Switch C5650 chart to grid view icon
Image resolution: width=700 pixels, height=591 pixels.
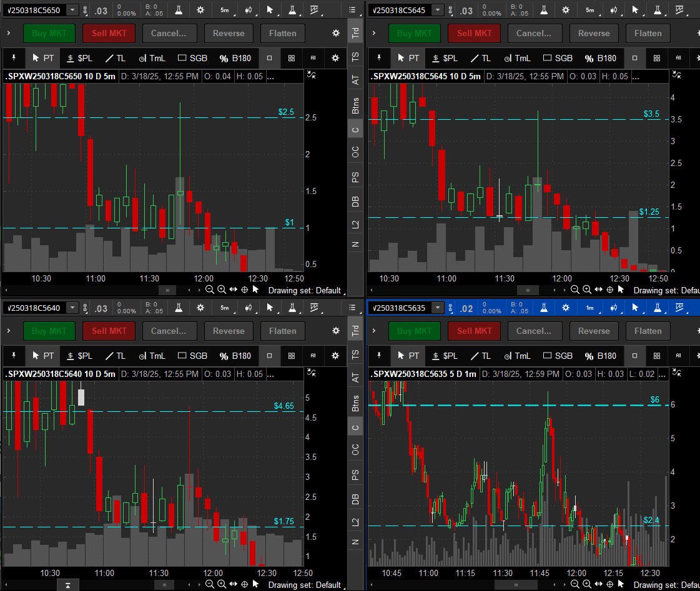tap(292, 58)
